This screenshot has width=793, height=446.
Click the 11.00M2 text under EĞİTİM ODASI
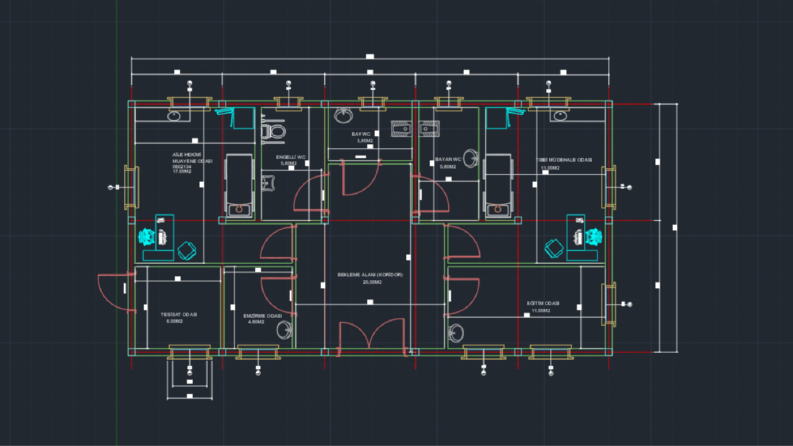point(541,310)
